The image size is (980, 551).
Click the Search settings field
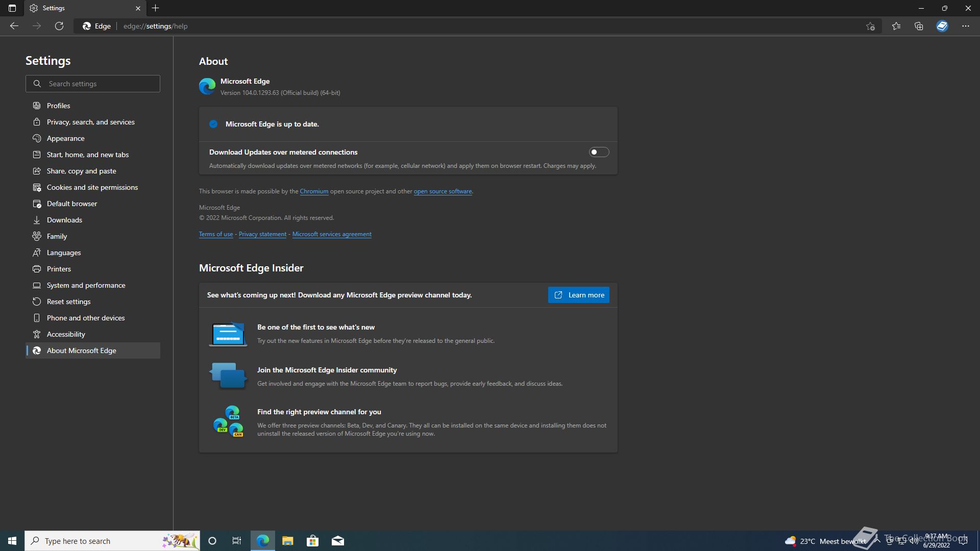click(x=93, y=84)
